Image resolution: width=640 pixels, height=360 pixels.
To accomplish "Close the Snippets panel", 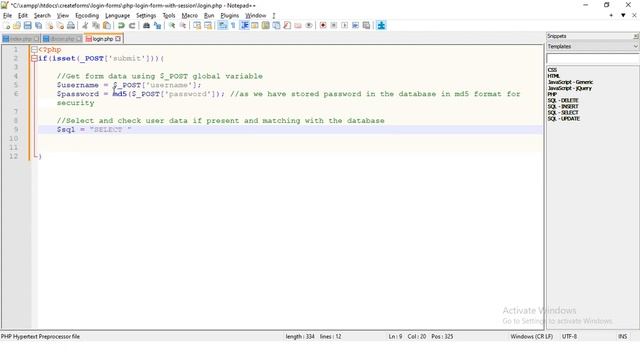I will coord(636,36).
